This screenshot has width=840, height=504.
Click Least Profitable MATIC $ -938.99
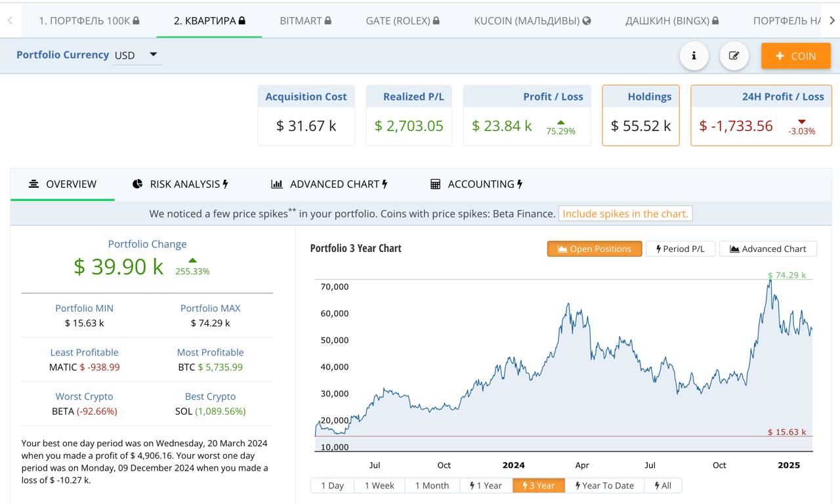click(x=84, y=367)
